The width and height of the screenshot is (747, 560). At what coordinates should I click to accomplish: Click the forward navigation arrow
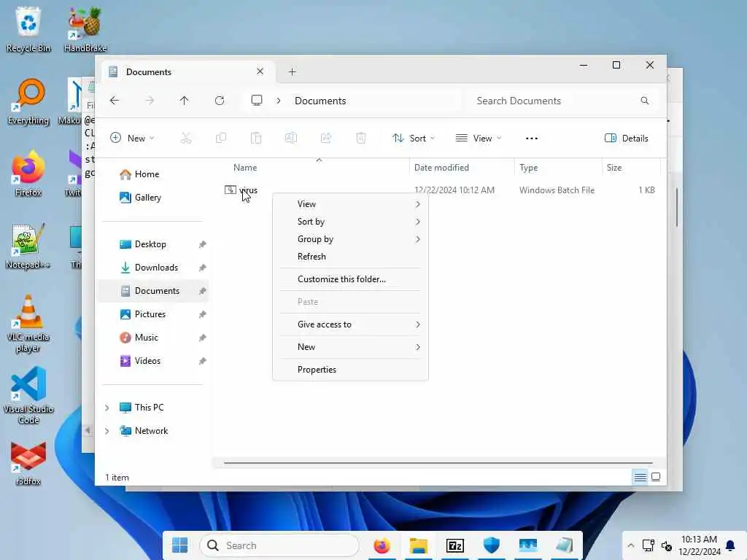click(x=150, y=101)
